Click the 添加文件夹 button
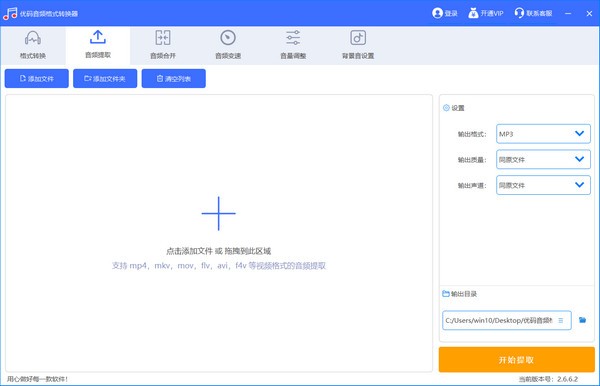600x386 pixels. [x=105, y=78]
